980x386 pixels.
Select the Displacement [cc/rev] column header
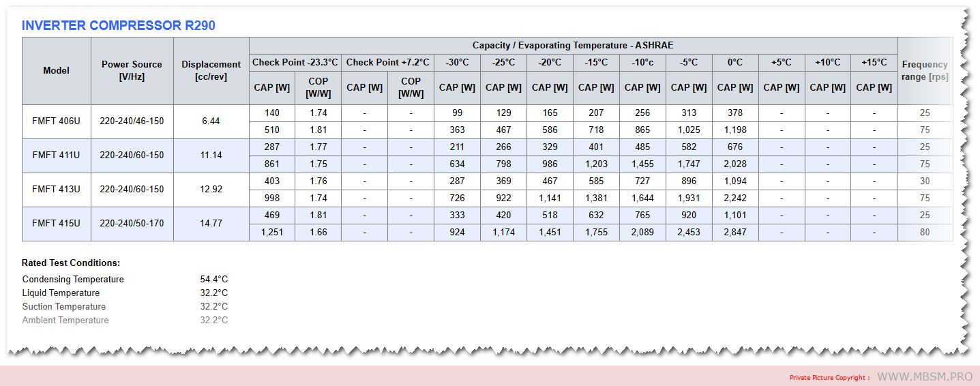211,70
